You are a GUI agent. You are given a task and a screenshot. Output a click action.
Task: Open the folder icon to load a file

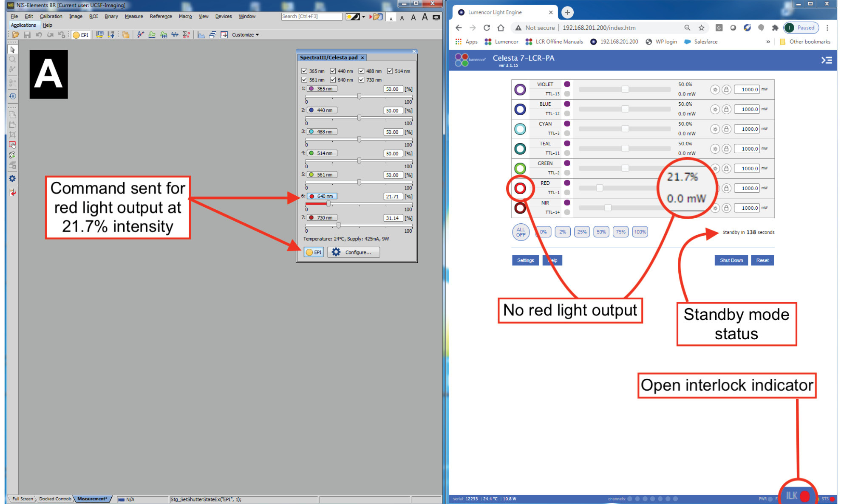15,35
